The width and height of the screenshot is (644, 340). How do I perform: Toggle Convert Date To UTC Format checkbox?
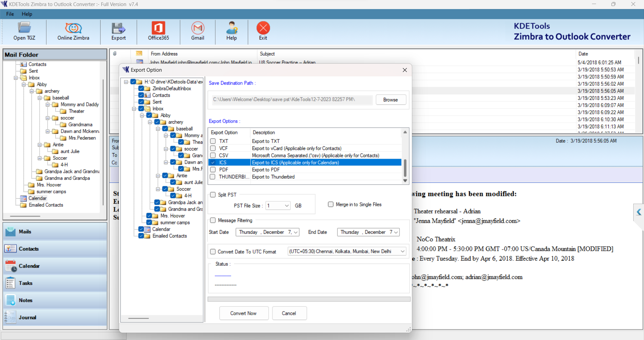tap(213, 252)
